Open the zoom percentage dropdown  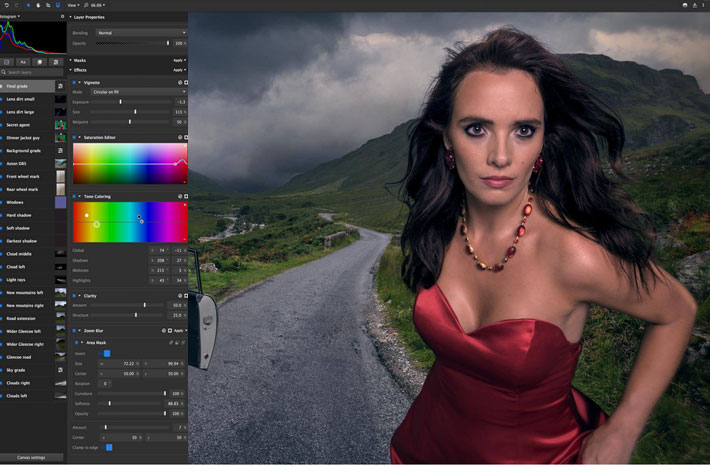(x=98, y=5)
